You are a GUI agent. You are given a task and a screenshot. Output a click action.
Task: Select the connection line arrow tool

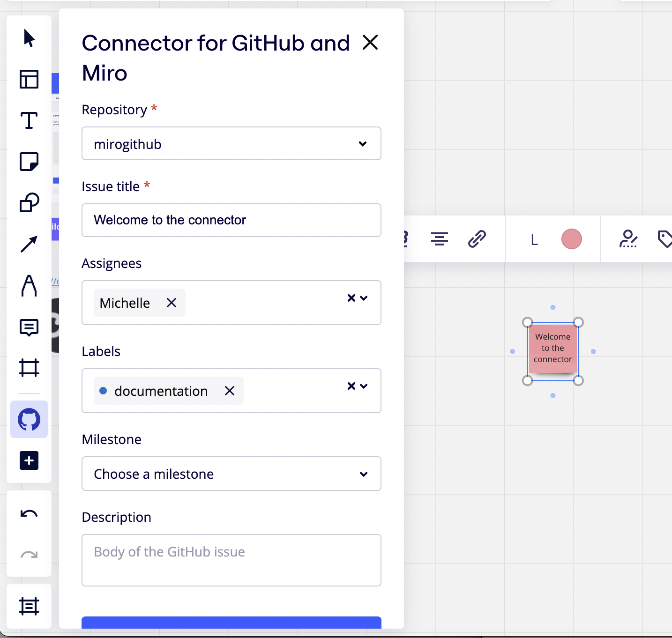29,244
